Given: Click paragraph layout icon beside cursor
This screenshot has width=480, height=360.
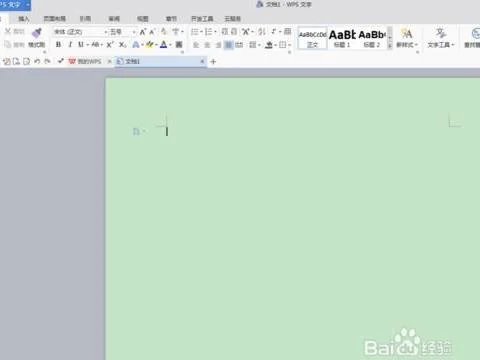Looking at the screenshot, I should pos(136,131).
